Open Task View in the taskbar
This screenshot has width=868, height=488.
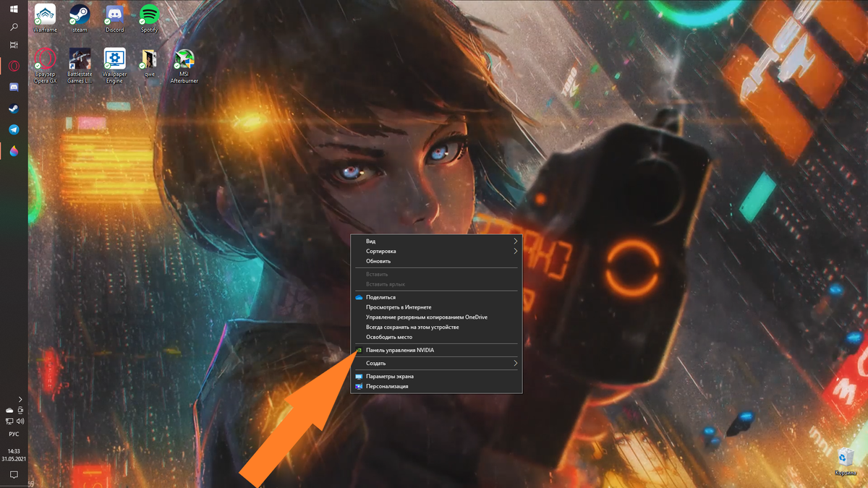click(x=14, y=45)
